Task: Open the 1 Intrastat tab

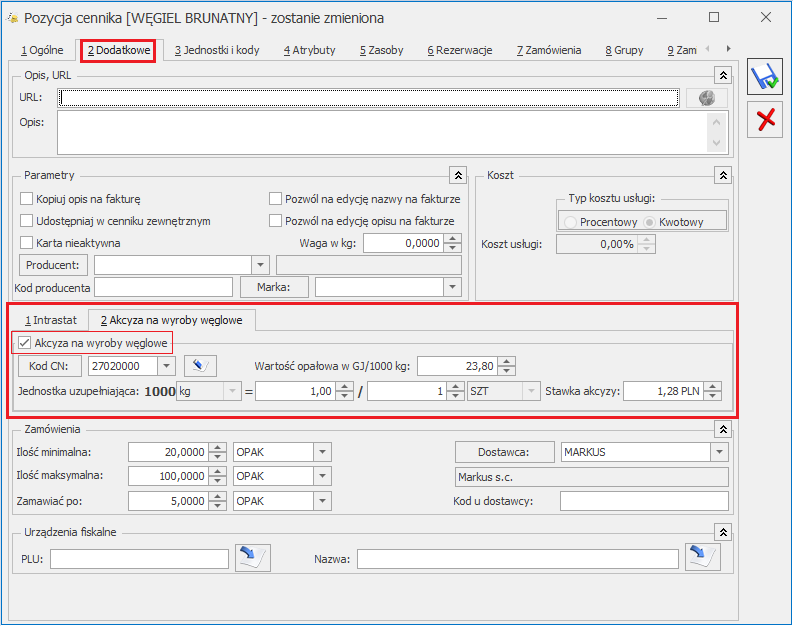Action: [51, 320]
